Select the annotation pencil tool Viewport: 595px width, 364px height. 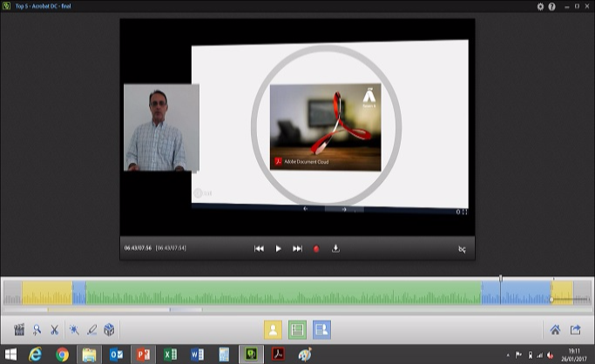[91, 329]
